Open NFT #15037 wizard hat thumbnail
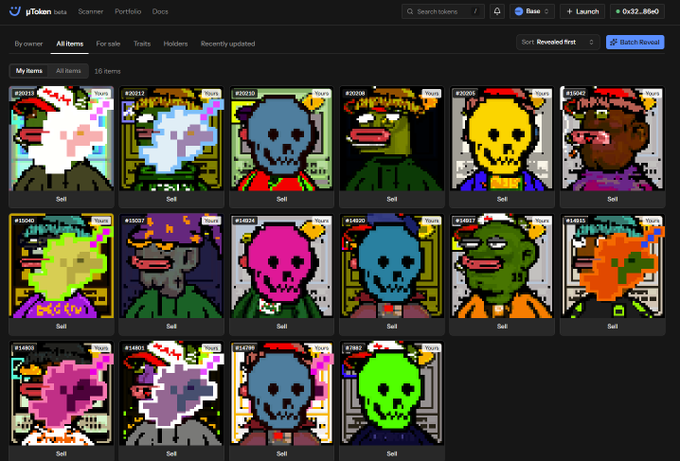Image resolution: width=680 pixels, height=461 pixels. tap(171, 265)
